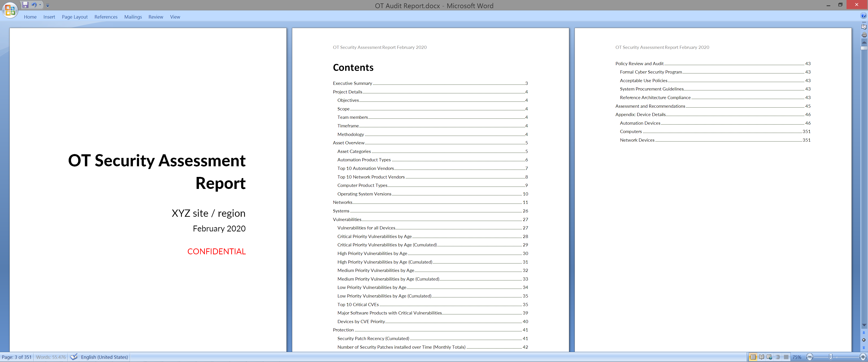Select Print Layout view
868x362 pixels.
click(x=753, y=357)
